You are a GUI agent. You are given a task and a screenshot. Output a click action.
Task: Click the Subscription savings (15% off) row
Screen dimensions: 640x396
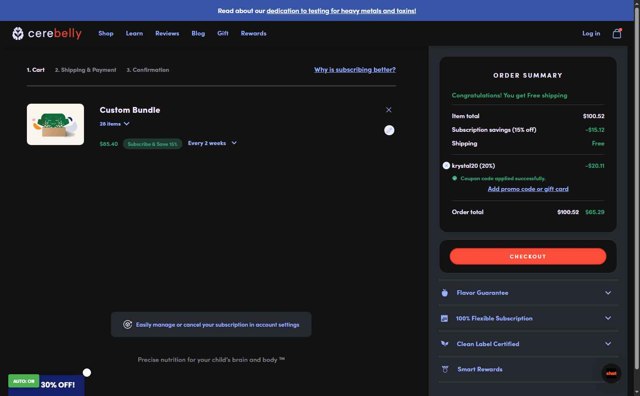(528, 130)
